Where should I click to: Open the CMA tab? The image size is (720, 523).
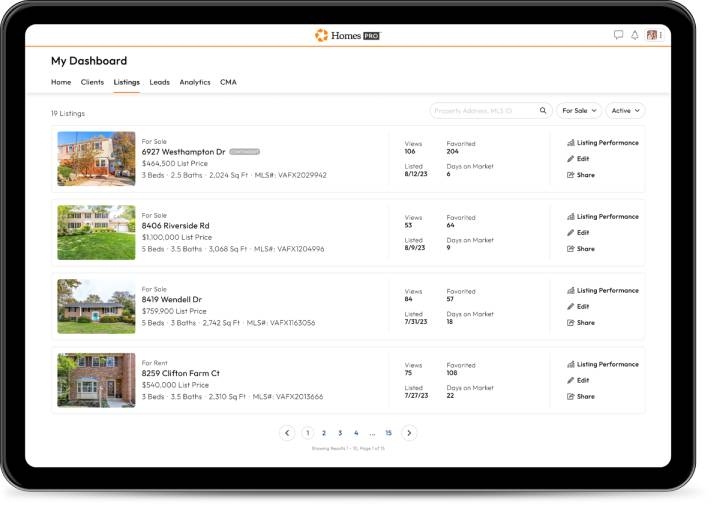coord(228,82)
